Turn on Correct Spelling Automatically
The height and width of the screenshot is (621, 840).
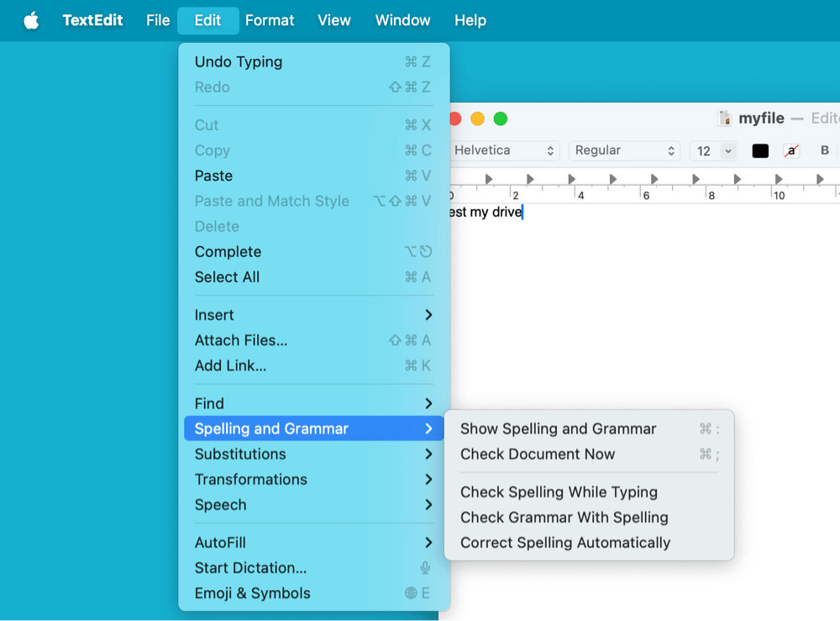pyautogui.click(x=564, y=543)
